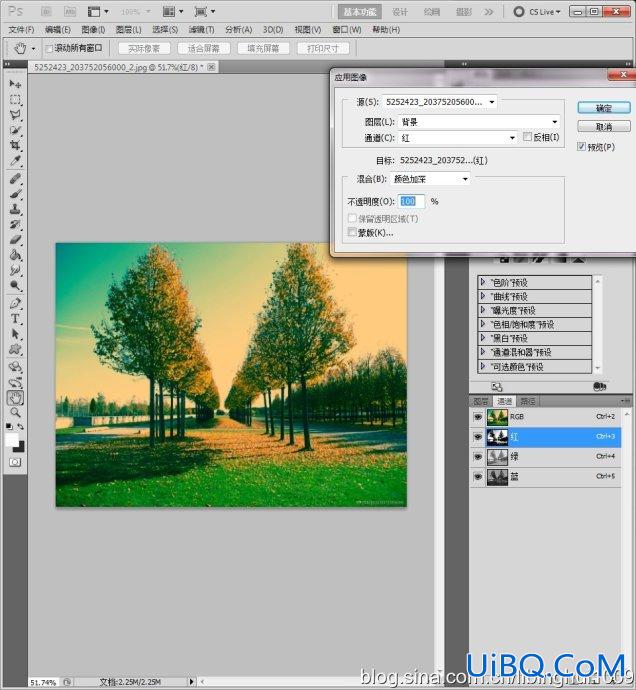This screenshot has height=690, width=636.
Task: Toggle Scroll All Windows (滚动所有窗口) checkbox
Action: 49,48
